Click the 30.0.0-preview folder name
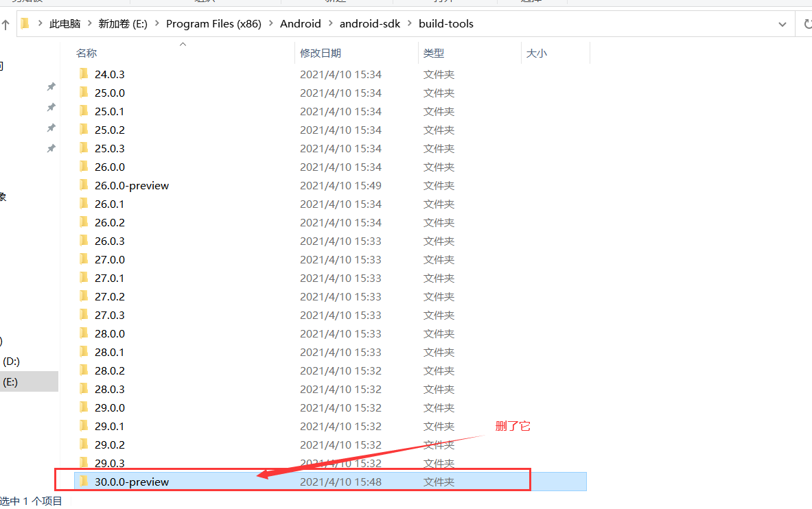 (x=132, y=482)
